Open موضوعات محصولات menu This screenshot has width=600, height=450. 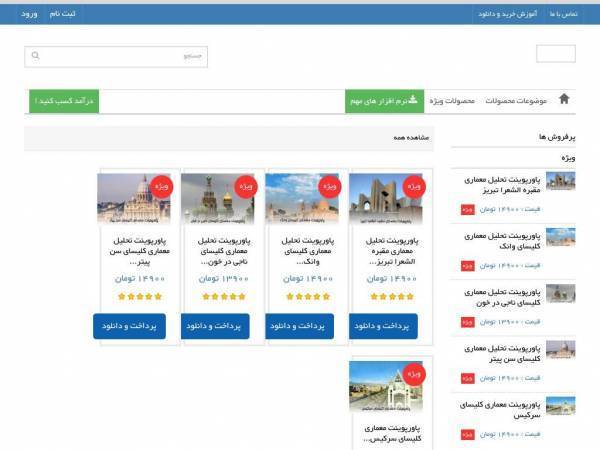click(516, 101)
